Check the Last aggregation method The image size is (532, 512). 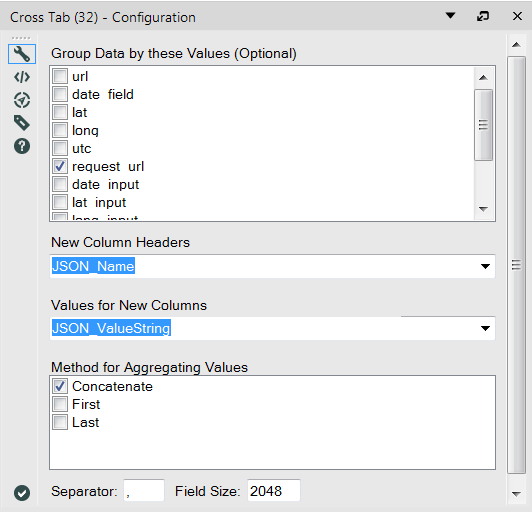(60, 422)
